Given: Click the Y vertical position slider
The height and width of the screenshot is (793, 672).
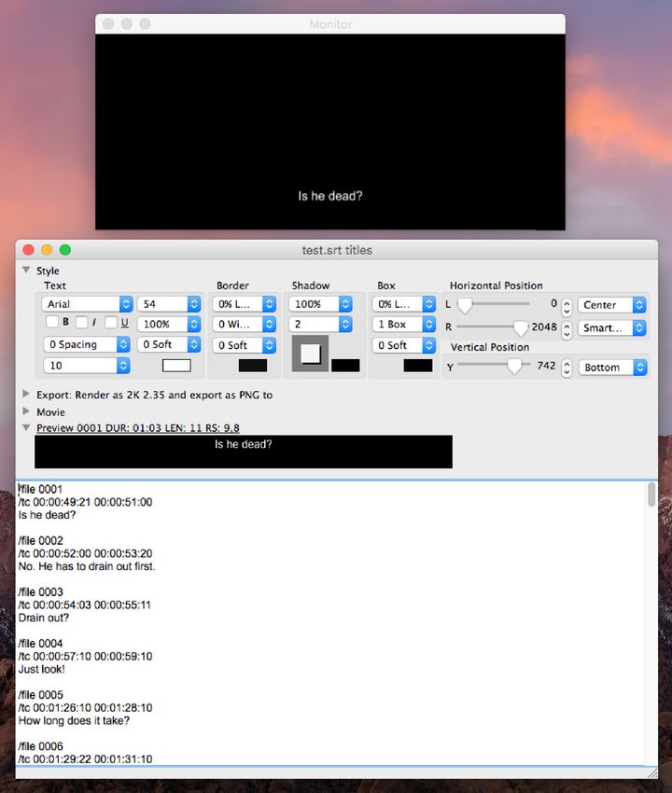Looking at the screenshot, I should pyautogui.click(x=494, y=366).
